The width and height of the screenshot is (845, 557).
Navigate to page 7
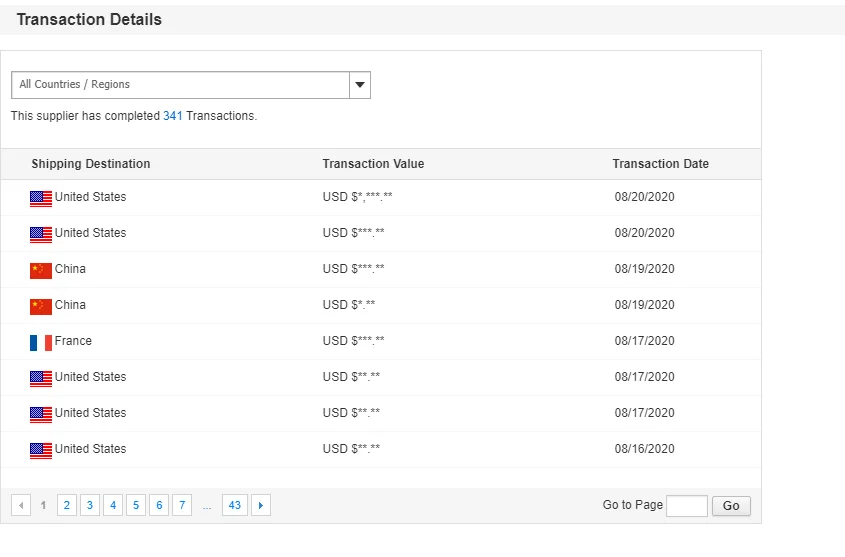(182, 506)
